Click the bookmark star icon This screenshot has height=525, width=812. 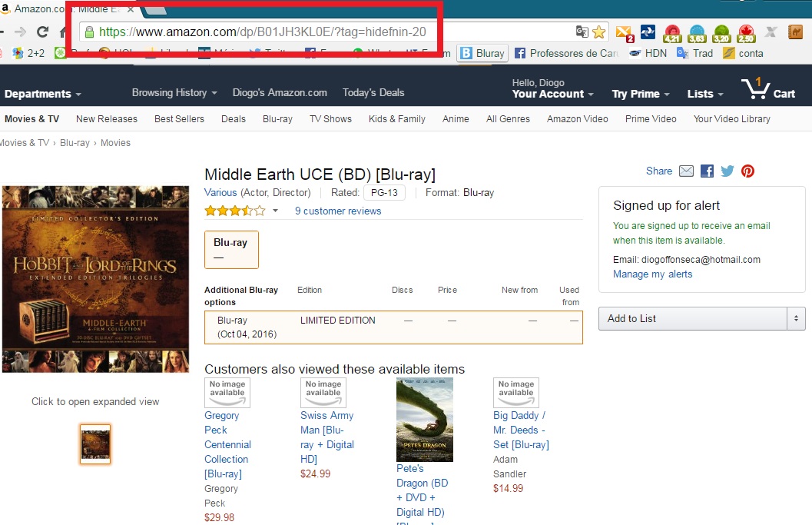tap(598, 32)
